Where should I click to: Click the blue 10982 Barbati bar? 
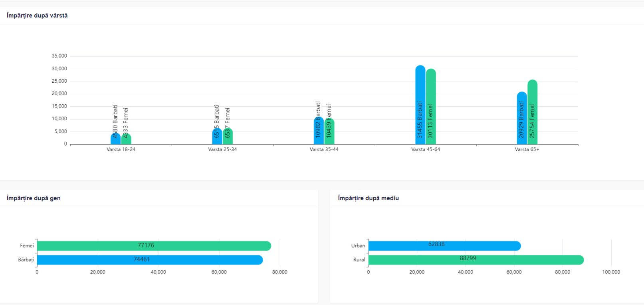point(319,131)
